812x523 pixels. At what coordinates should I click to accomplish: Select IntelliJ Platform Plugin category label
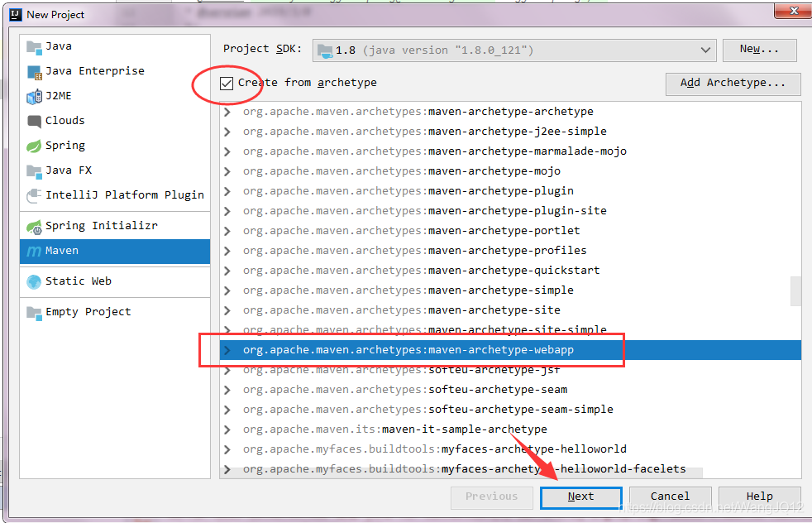pos(125,195)
